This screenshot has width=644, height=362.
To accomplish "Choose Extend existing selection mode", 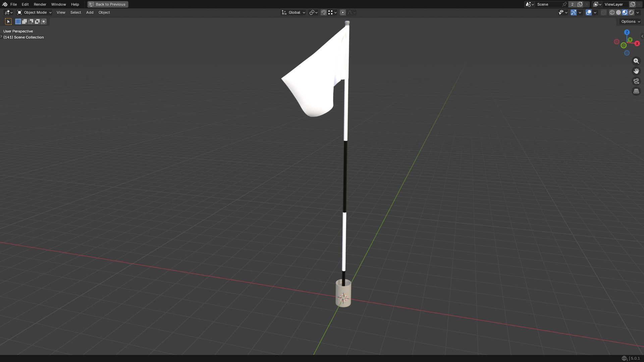I will coord(24,21).
